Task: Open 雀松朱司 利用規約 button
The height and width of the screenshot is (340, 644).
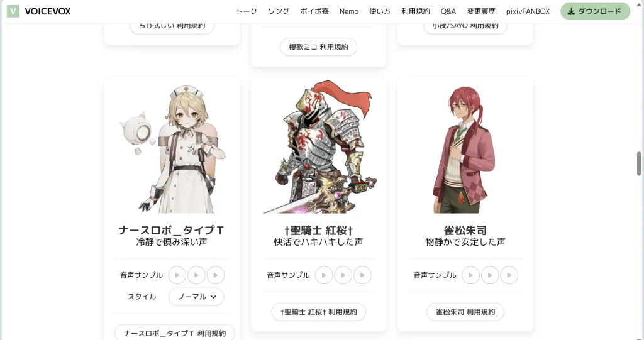Action: coord(465,312)
